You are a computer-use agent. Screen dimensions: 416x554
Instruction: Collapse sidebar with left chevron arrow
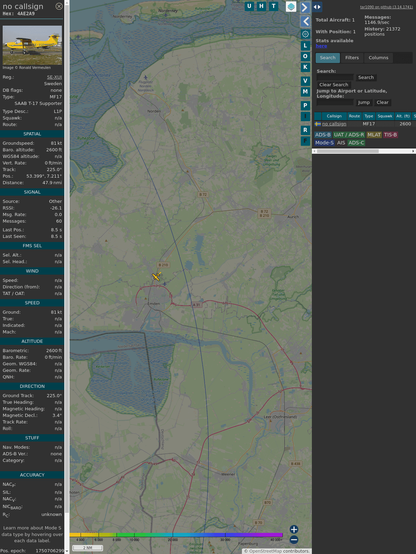(x=305, y=21)
